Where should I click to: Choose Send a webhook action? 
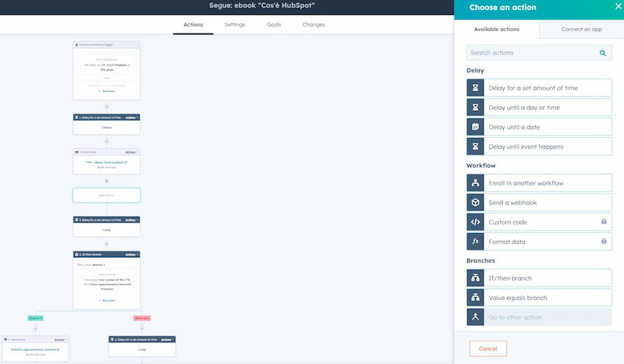539,203
